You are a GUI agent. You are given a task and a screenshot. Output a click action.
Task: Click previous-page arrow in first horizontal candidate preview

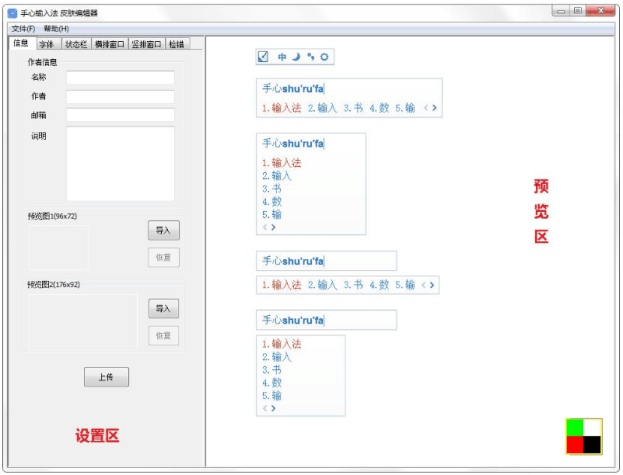tap(426, 108)
